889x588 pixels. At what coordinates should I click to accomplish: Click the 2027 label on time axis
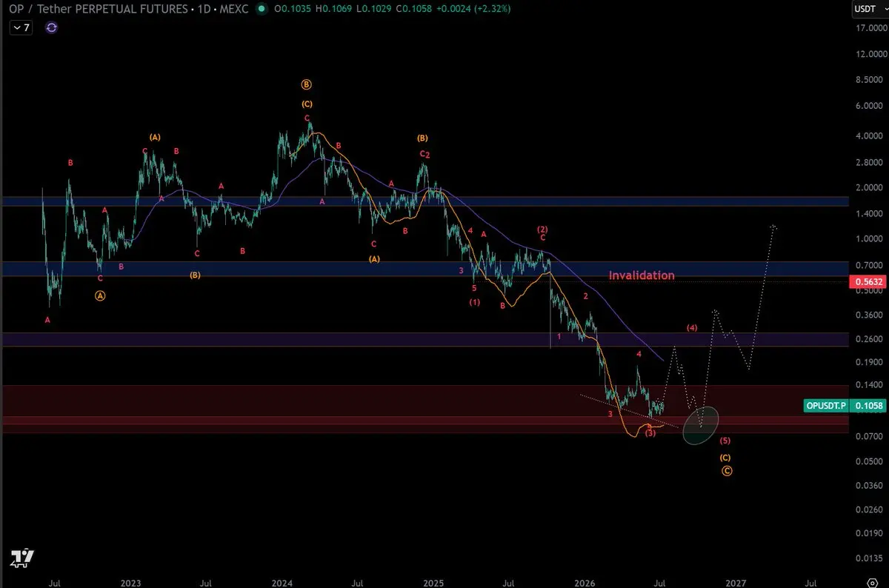coord(735,582)
